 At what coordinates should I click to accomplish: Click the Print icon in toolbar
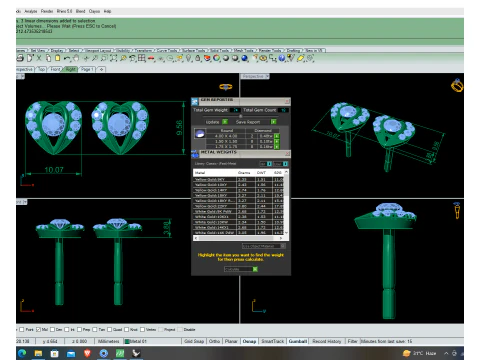[x=20, y=58]
